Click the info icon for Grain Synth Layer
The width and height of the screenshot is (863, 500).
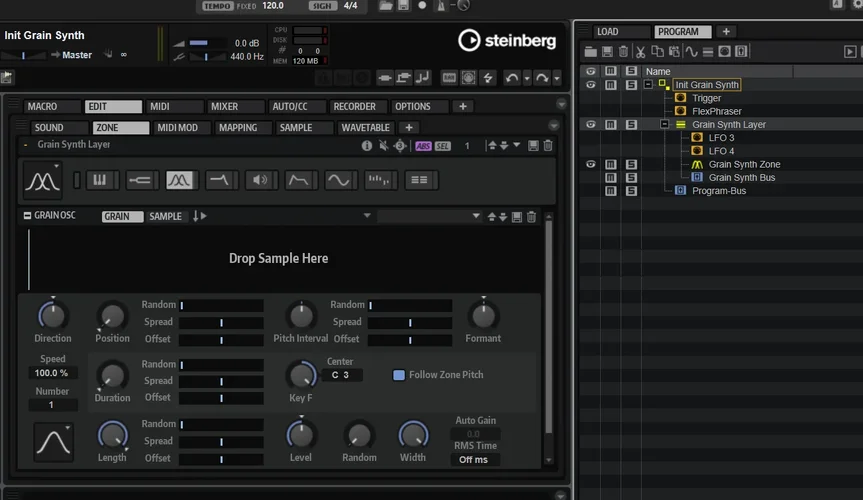click(366, 146)
